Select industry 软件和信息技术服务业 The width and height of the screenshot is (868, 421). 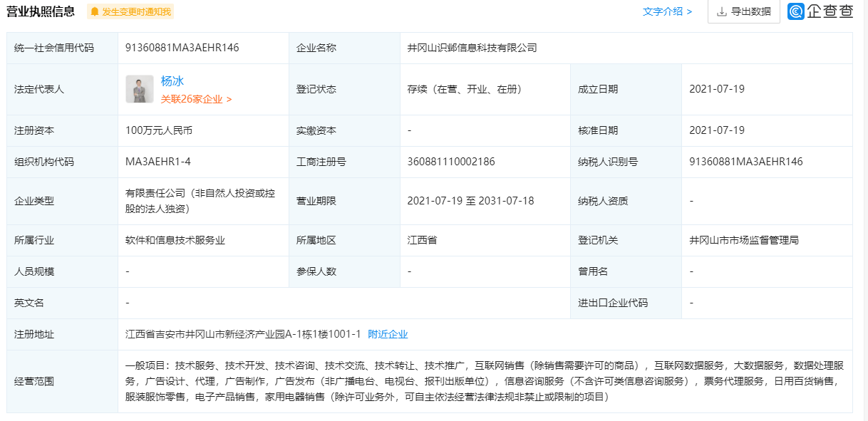[175, 240]
